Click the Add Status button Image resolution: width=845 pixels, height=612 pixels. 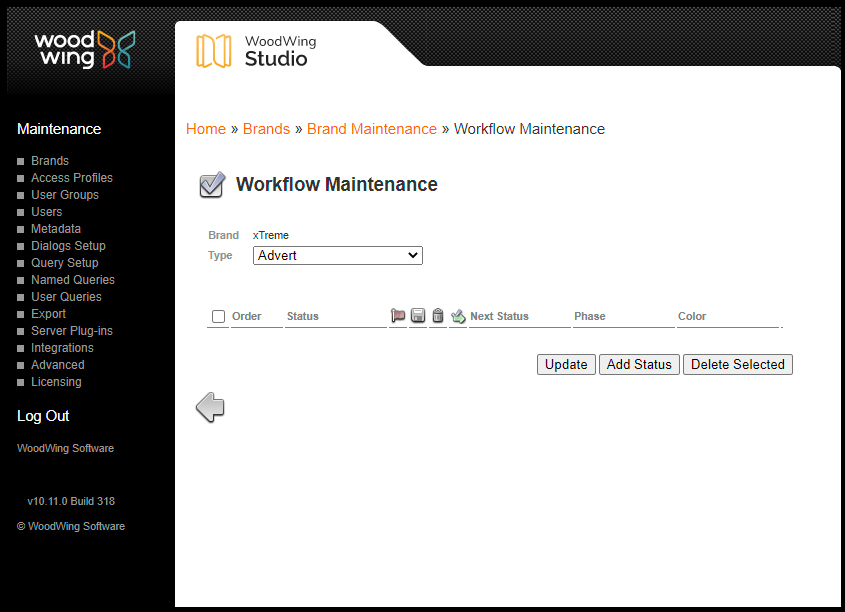[x=639, y=364]
